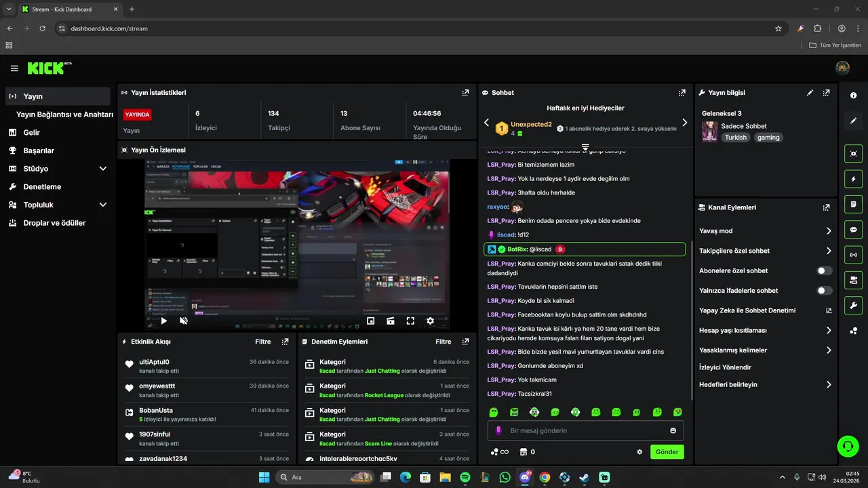The image size is (868, 488).
Task: Send the chat message with Gönder
Action: [x=667, y=452]
